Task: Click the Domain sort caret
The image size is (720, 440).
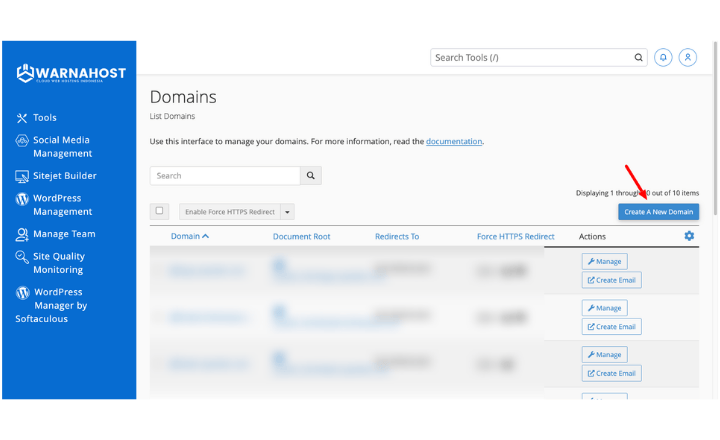Action: point(205,236)
